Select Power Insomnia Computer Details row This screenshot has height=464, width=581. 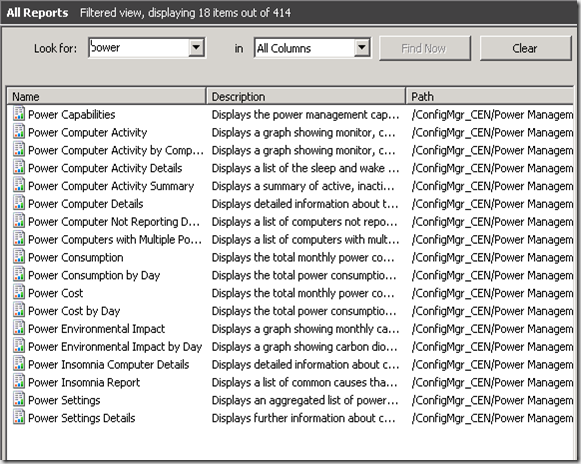[290, 364]
